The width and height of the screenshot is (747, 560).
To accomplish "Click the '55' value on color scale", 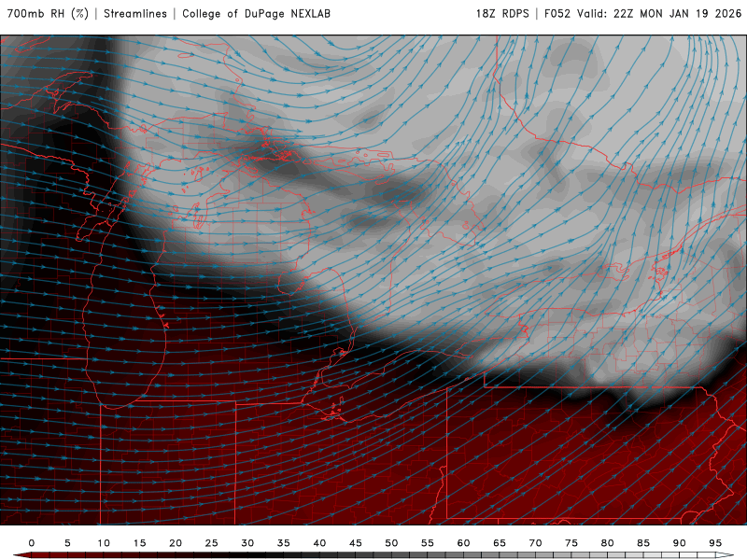I will (x=428, y=543).
